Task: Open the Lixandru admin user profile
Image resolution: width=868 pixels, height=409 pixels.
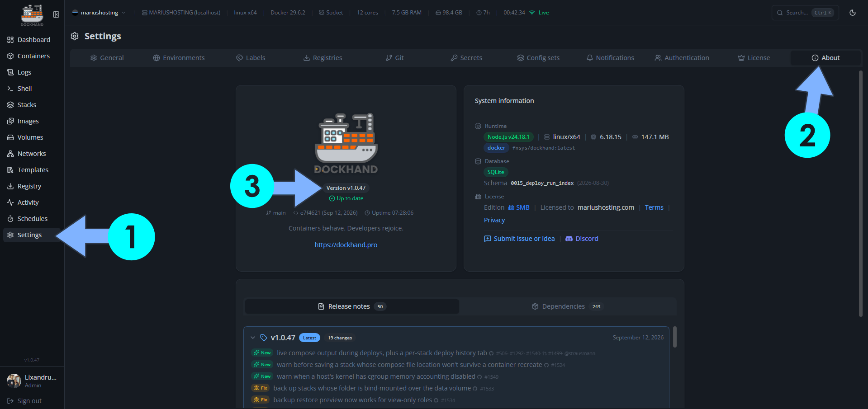Action: click(x=32, y=381)
